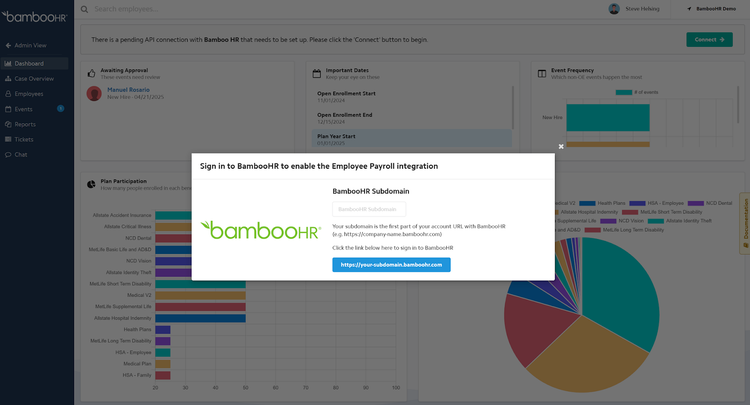Click the Employees lock icon
This screenshot has height=405, width=750.
coord(8,94)
